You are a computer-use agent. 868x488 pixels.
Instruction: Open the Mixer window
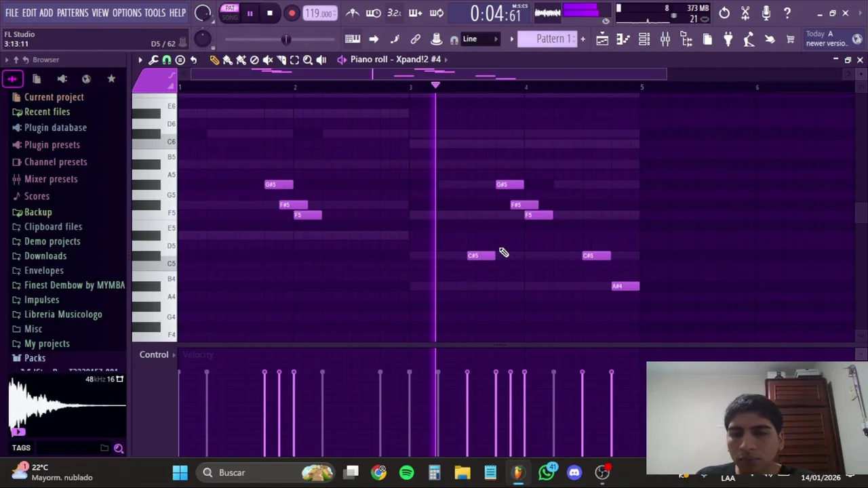click(665, 39)
